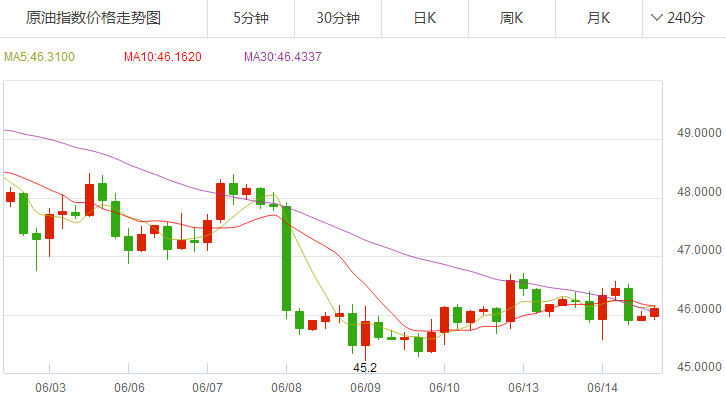This screenshot has height=401, width=726.
Task: Switch to the 5分钟 chart tab
Action: (251, 19)
